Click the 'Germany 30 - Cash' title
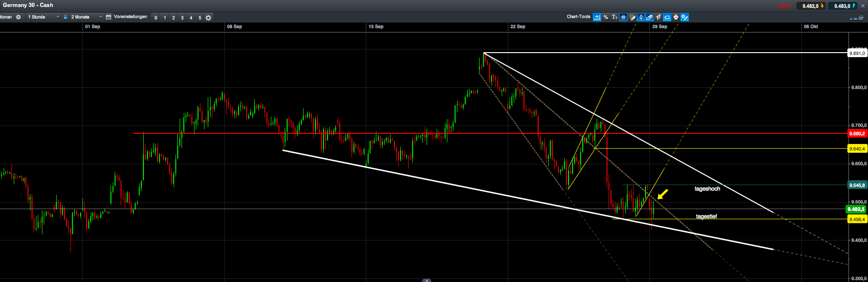Viewport: 868px width, 282px height. [x=28, y=5]
